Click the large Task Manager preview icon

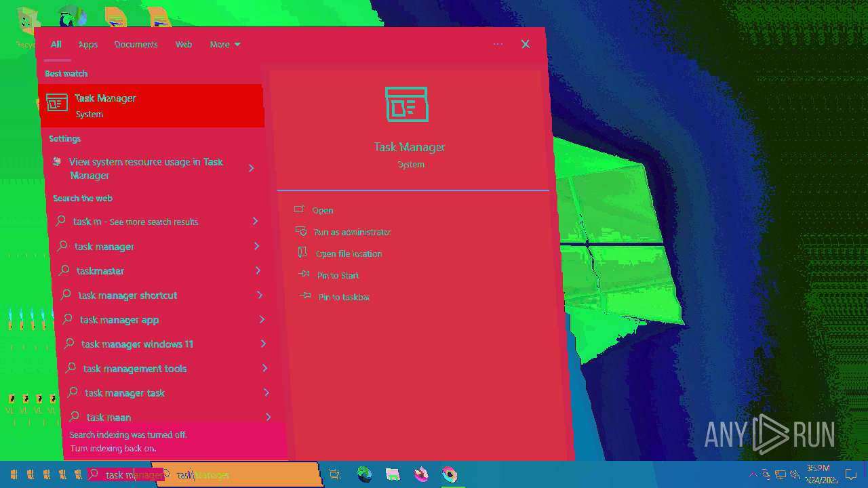(x=406, y=104)
